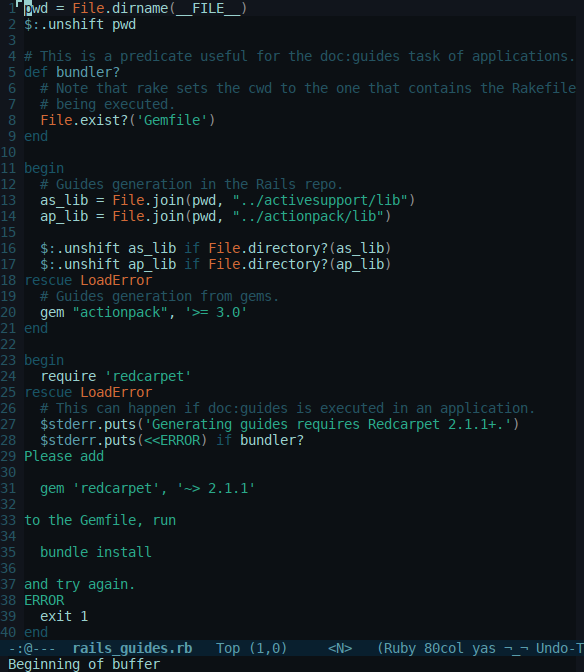Click the rails_guides.rb buffer name in mode line
The height and width of the screenshot is (672, 584).
(132, 648)
